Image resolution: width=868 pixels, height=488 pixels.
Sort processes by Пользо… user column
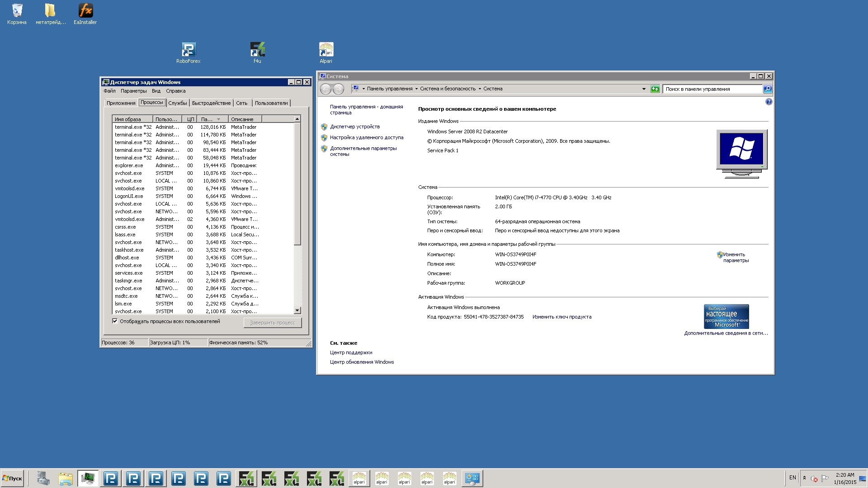point(167,119)
